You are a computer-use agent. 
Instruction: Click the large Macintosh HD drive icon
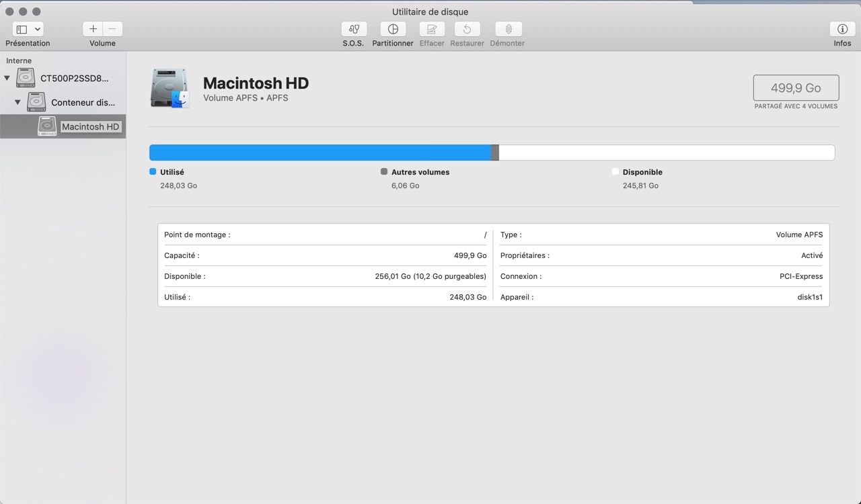[x=169, y=89]
